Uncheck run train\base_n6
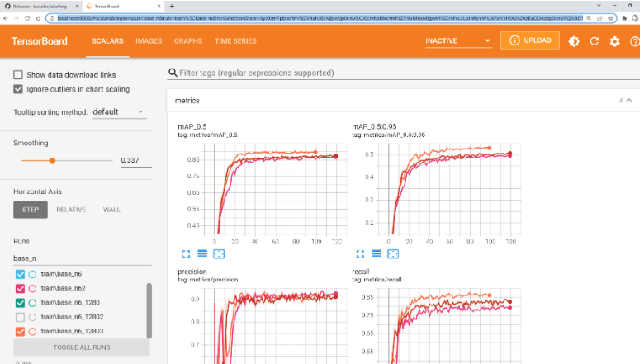The image size is (644, 364). pos(20,274)
